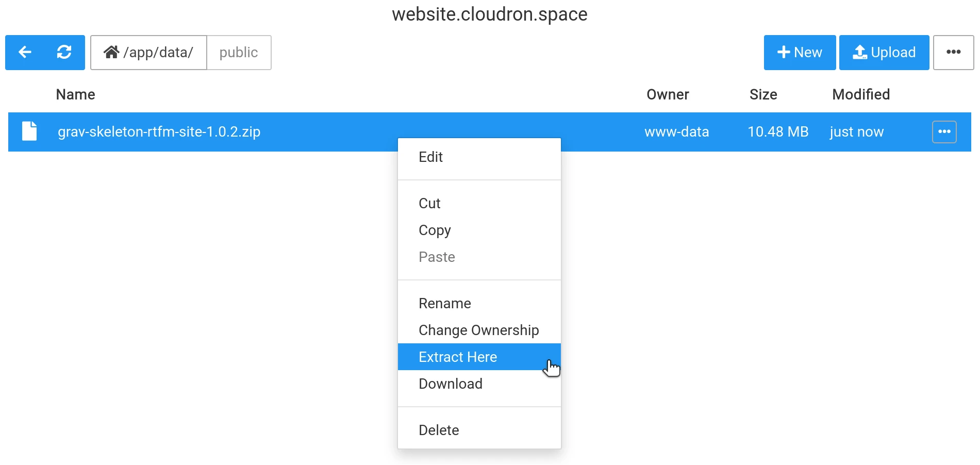Sort by the Modified column header
This screenshot has width=980, height=465.
tap(860, 94)
